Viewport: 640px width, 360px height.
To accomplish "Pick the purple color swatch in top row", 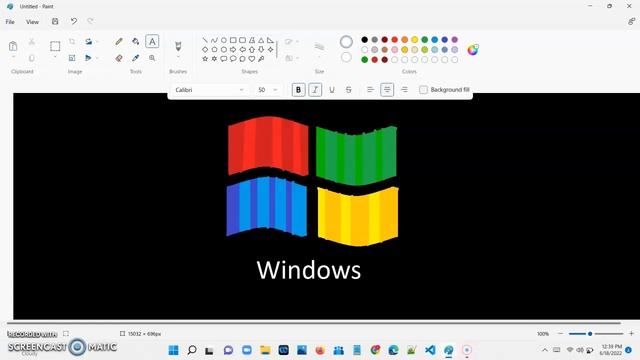I will pos(455,40).
